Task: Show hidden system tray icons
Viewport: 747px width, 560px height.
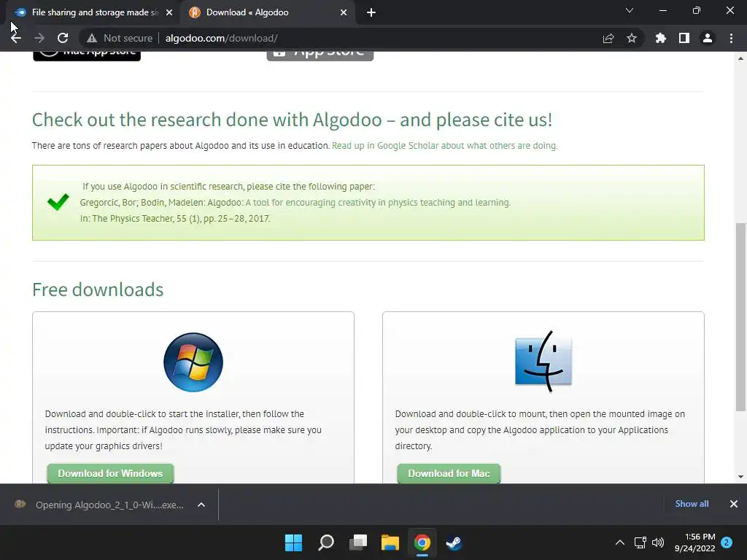Action: pos(620,542)
